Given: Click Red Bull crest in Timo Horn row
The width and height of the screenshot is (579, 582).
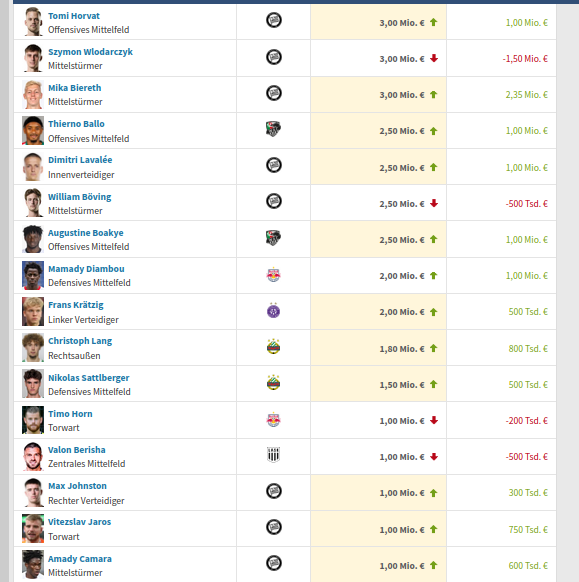Looking at the screenshot, I should click(x=274, y=419).
